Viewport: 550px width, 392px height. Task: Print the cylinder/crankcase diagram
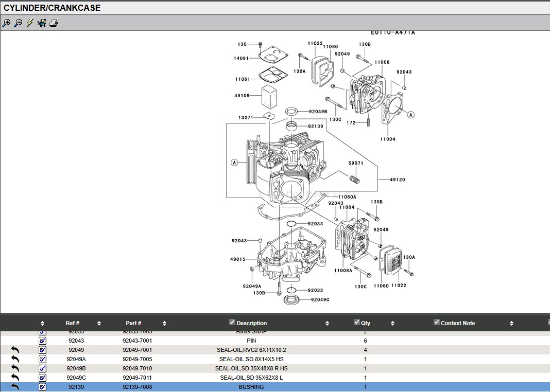click(x=54, y=23)
